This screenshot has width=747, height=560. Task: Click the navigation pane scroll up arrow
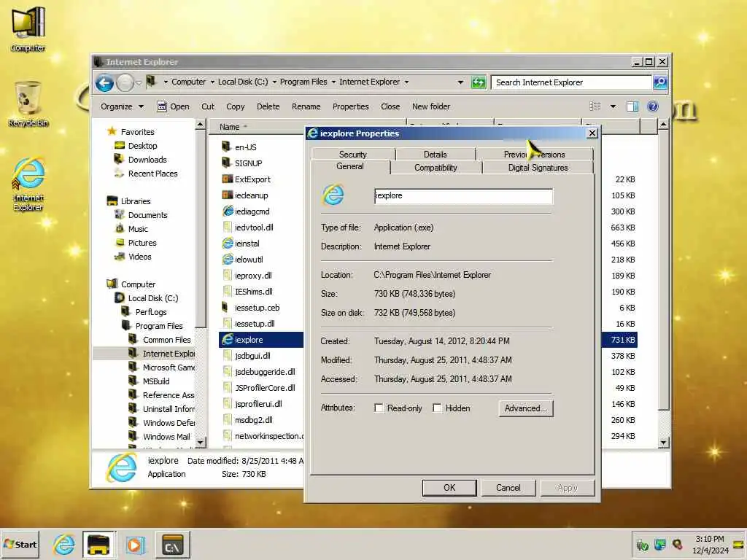click(200, 125)
